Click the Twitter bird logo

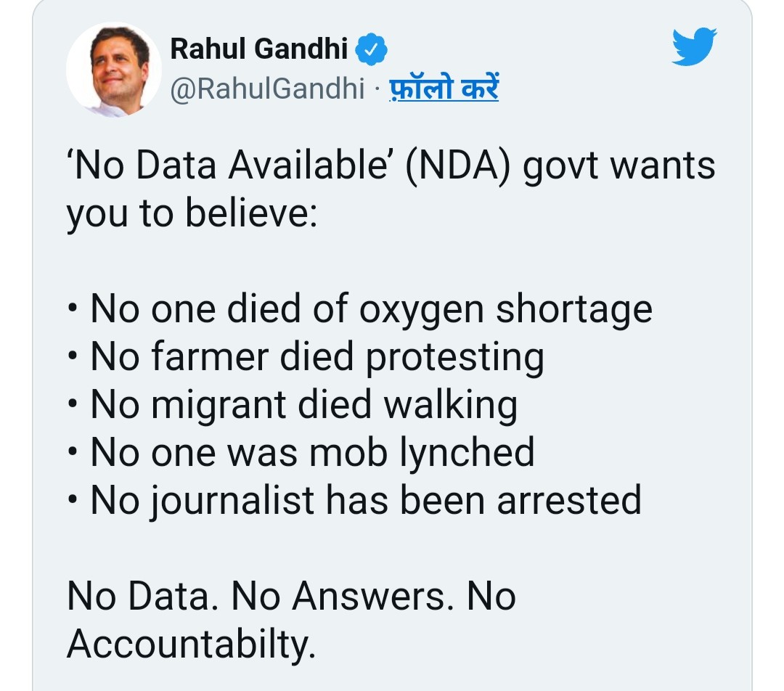694,46
